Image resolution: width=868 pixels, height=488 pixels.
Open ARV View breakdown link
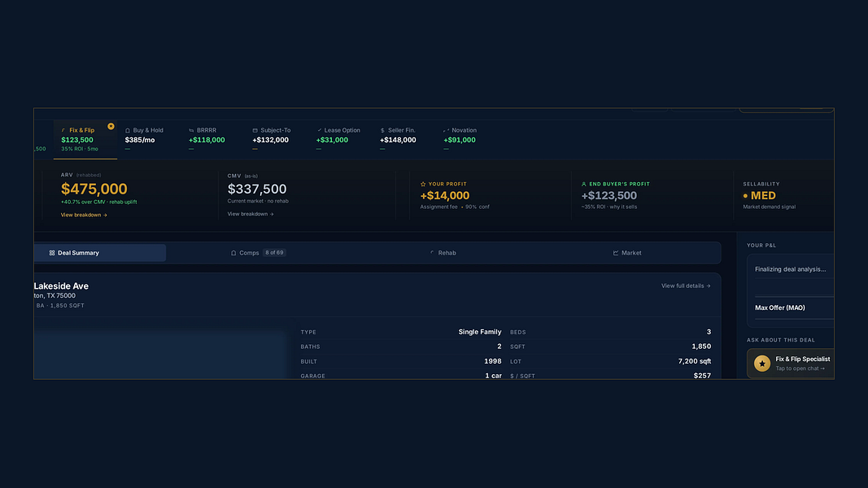[84, 215]
